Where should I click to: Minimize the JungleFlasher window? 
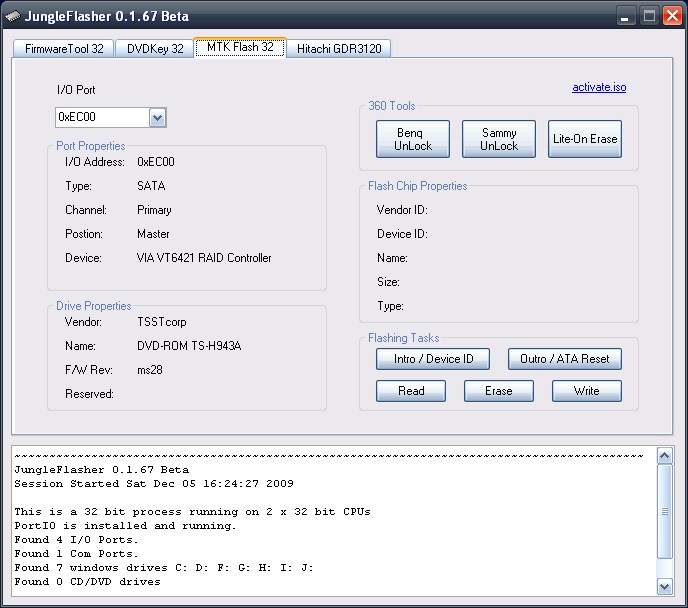pos(625,16)
